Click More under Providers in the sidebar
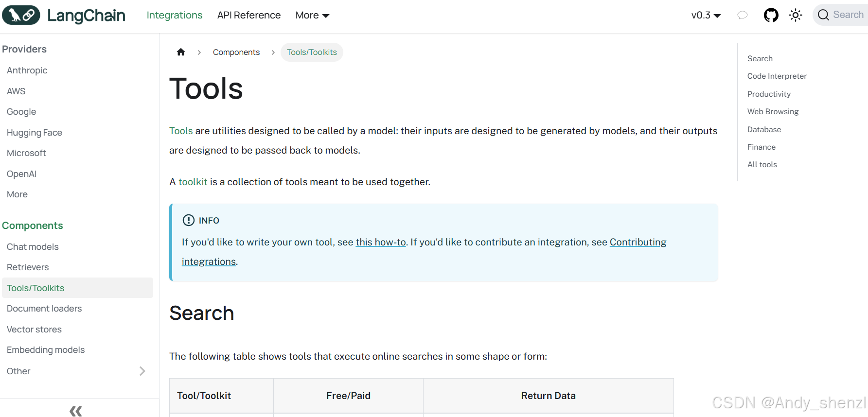The height and width of the screenshot is (417, 868). 18,194
